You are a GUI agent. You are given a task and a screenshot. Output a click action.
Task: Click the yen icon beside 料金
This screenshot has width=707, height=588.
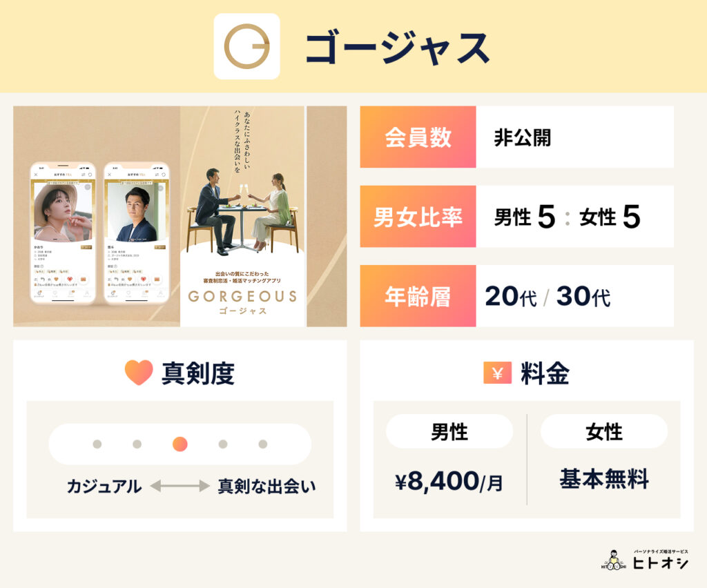pyautogui.click(x=497, y=373)
